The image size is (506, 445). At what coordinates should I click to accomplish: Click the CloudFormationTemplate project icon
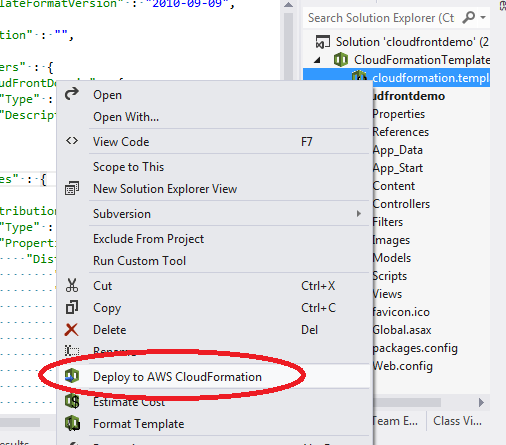(341, 60)
